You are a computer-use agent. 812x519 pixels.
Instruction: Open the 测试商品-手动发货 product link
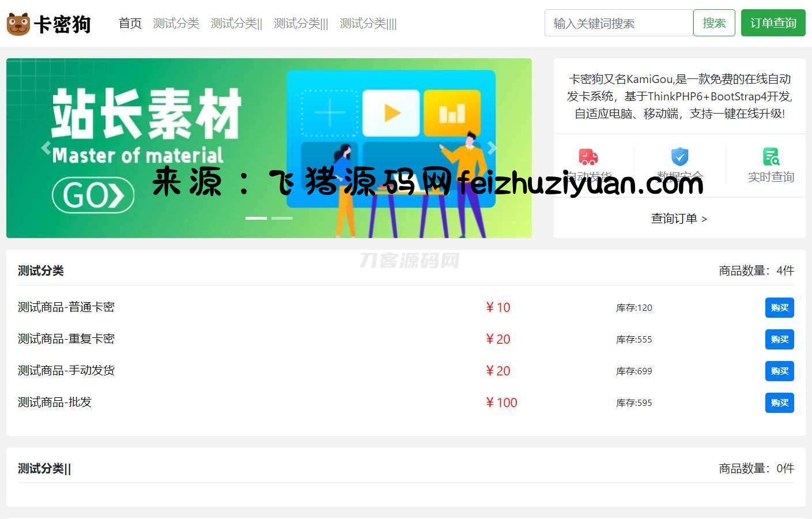pos(66,370)
